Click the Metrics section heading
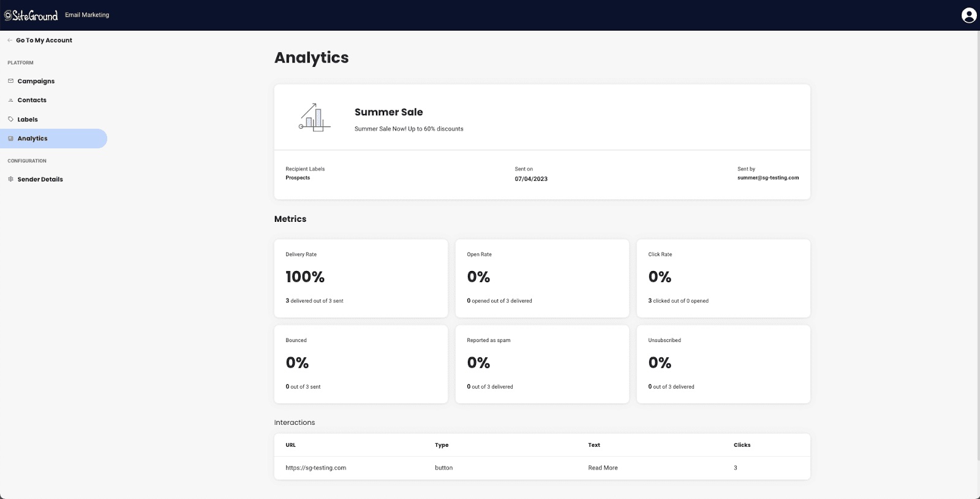 pos(290,219)
